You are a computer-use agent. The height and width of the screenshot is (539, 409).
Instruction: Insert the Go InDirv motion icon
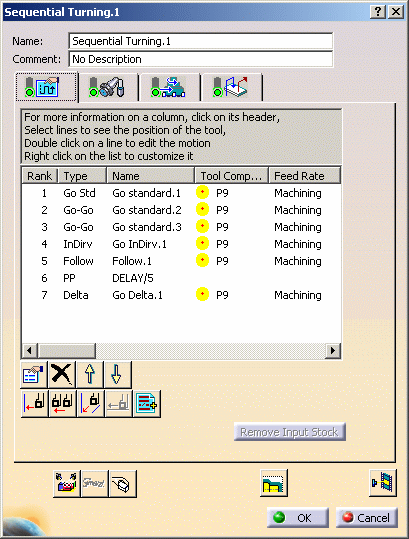[x=90, y=404]
